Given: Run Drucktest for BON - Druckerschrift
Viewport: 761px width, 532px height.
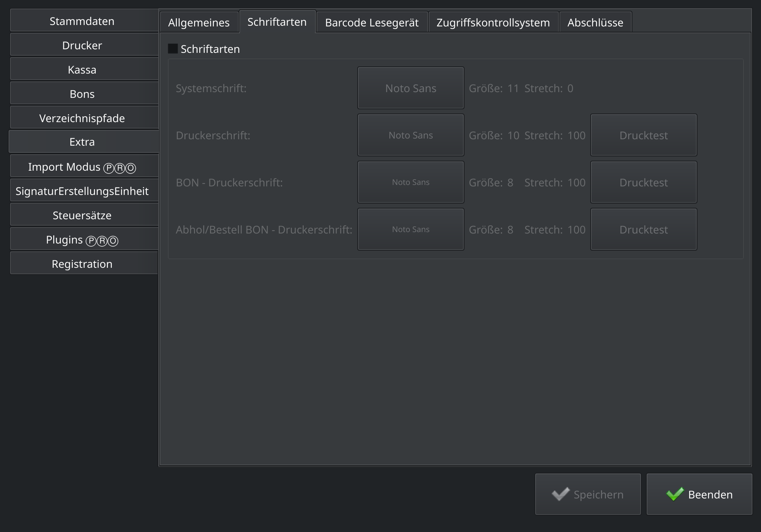Looking at the screenshot, I should pyautogui.click(x=644, y=182).
